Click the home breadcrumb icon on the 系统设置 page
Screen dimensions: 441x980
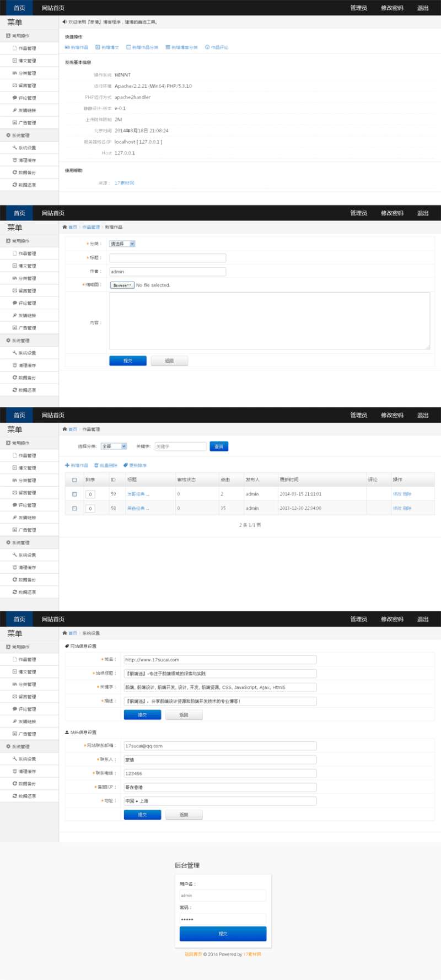pyautogui.click(x=64, y=633)
